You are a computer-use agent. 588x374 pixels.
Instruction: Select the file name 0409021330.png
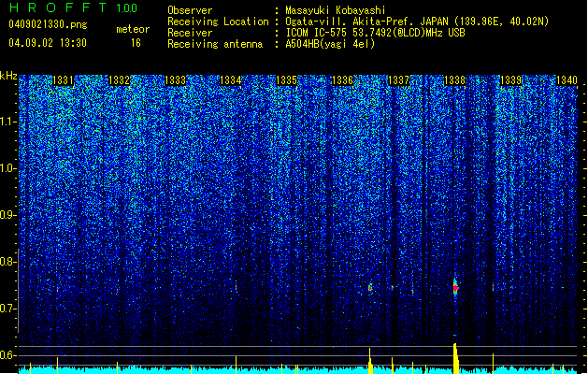48,24
